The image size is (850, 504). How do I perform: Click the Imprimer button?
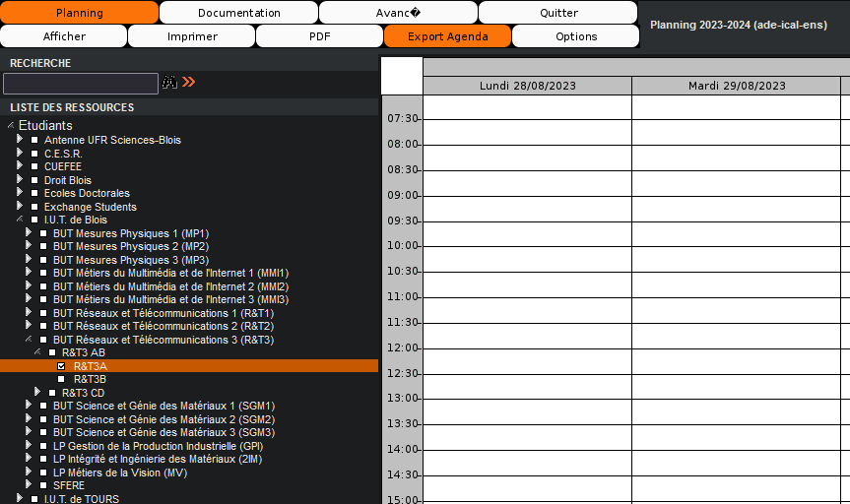(192, 36)
